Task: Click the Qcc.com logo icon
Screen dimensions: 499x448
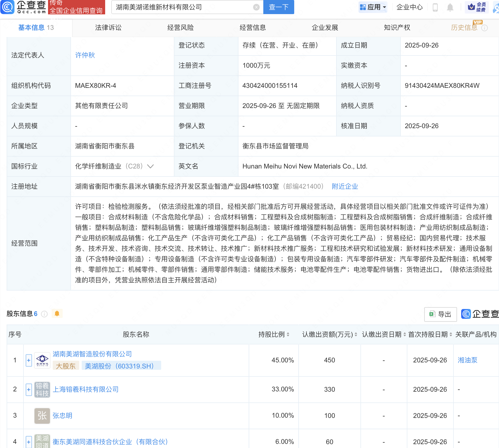Action: point(7,7)
